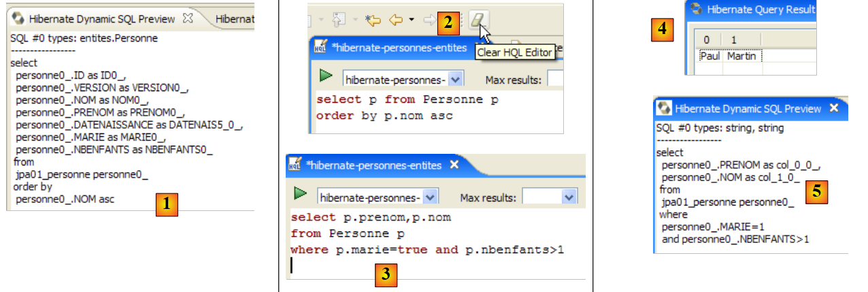Click the Hibernate icon on the Query Result tab

tap(695, 10)
